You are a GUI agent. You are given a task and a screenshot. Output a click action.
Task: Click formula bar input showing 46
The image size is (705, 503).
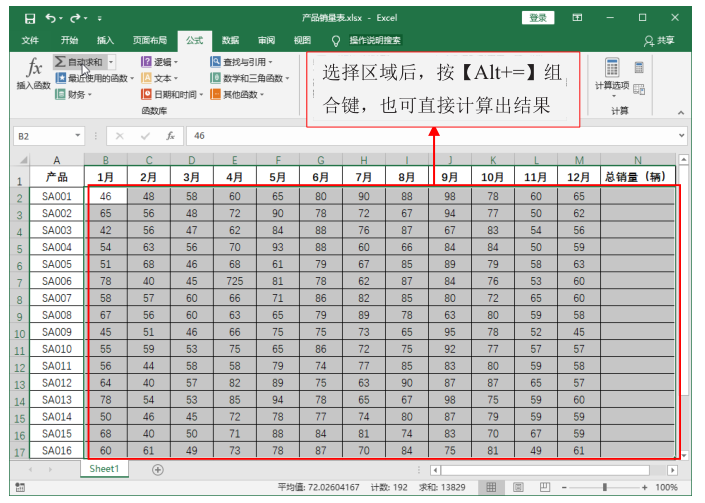point(431,136)
